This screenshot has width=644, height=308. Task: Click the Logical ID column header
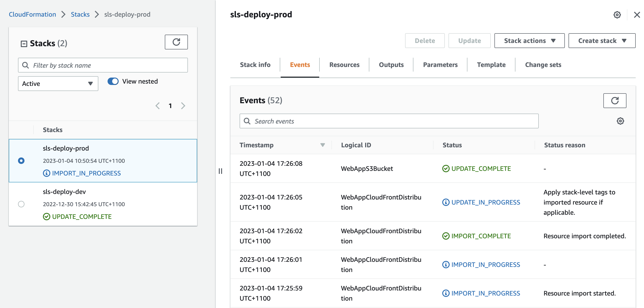click(356, 145)
